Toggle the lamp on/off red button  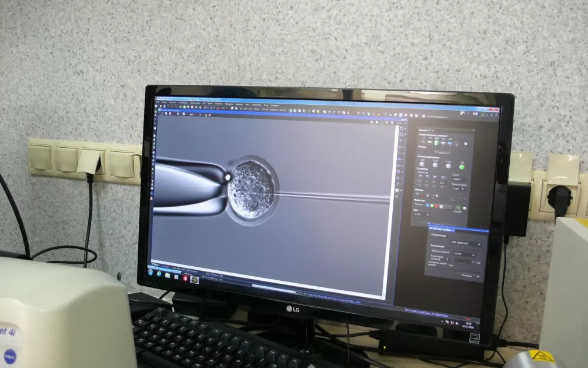pyautogui.click(x=423, y=195)
